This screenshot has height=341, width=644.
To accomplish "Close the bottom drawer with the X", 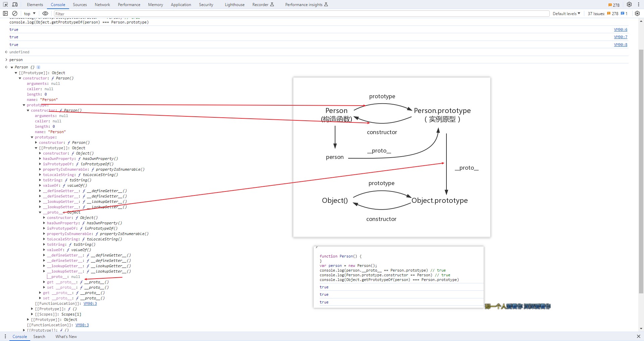I will pos(638,336).
